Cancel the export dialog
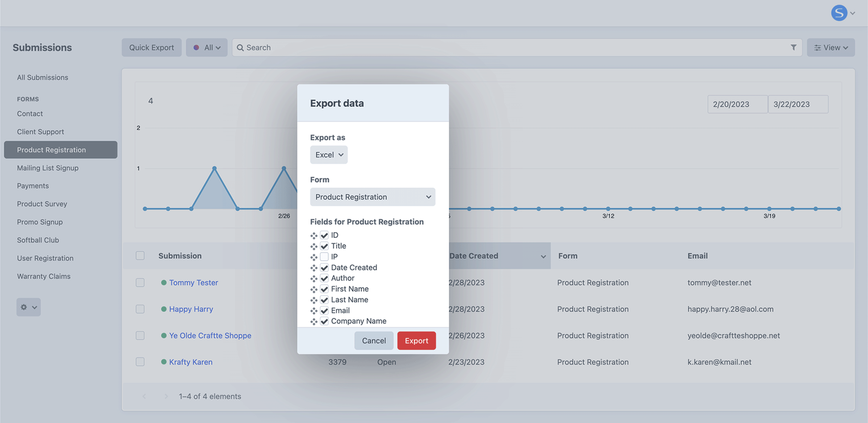Image resolution: width=868 pixels, height=423 pixels. pyautogui.click(x=374, y=341)
